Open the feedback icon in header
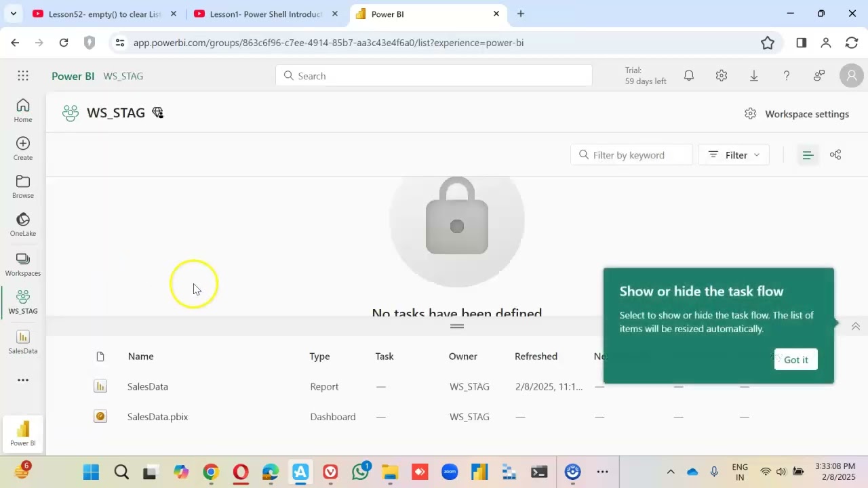 tap(819, 76)
